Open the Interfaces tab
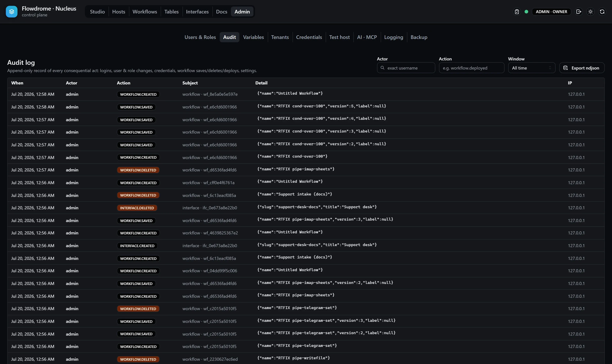This screenshot has width=612, height=364. point(197,11)
